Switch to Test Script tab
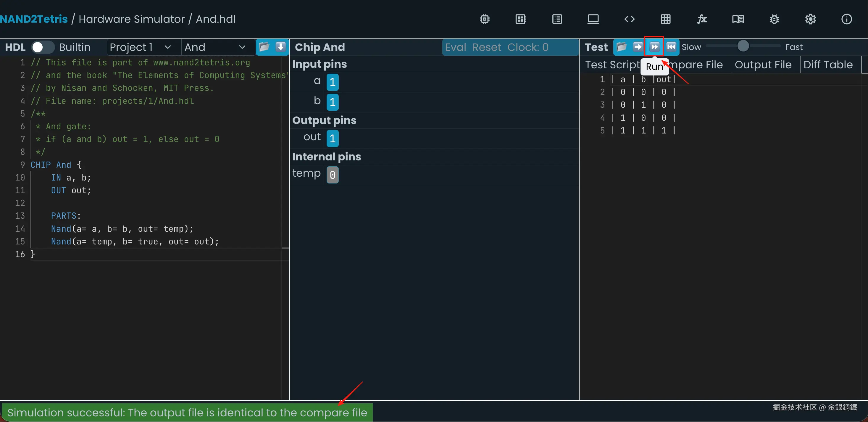Image resolution: width=868 pixels, height=422 pixels. point(612,65)
